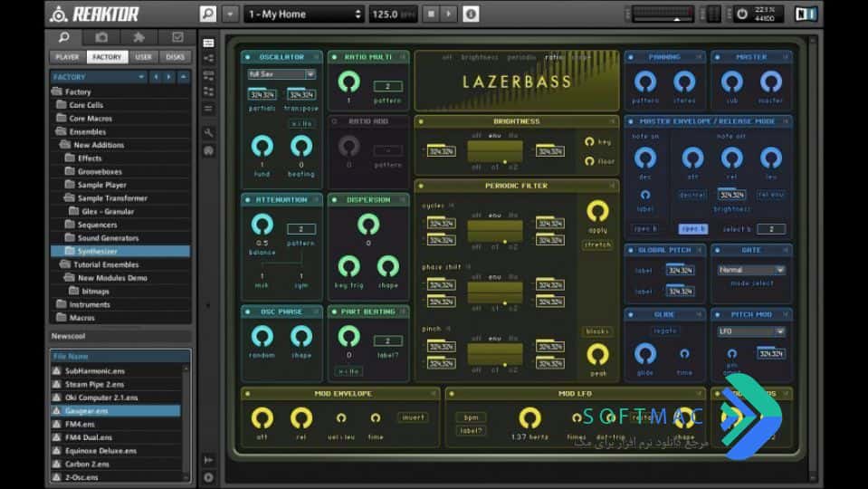Open the puzzle-piece modules tab
Viewport: 868px width, 489px height.
point(138,37)
